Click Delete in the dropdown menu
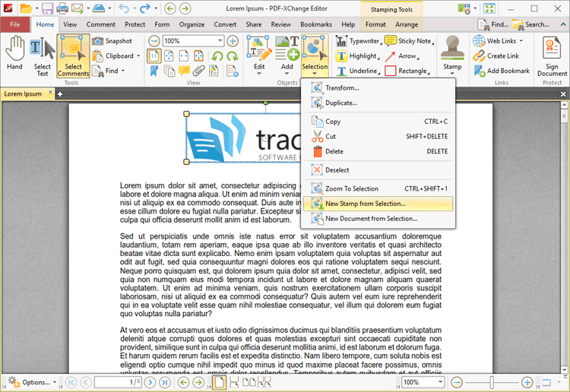Image resolution: width=570 pixels, height=392 pixels. pyautogui.click(x=378, y=151)
